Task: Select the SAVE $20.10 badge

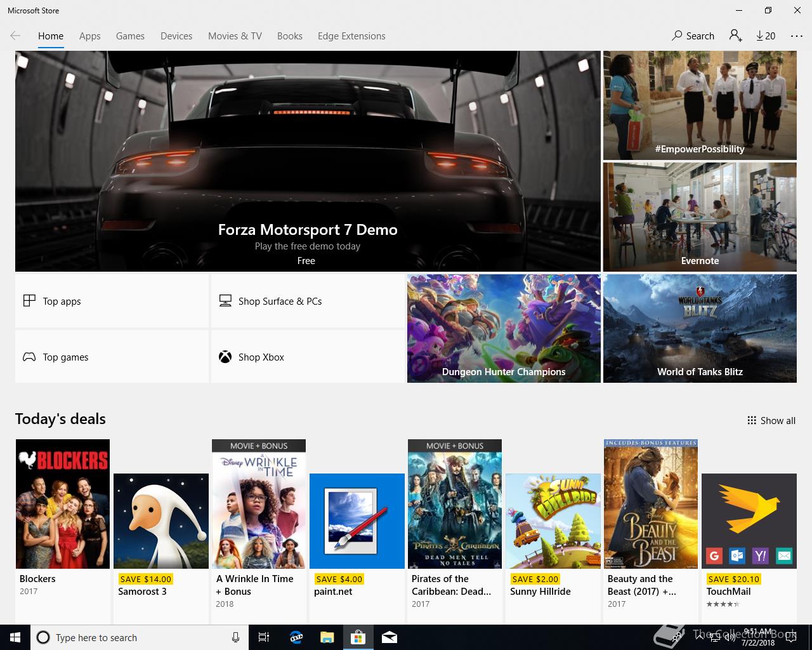Action: pos(733,579)
